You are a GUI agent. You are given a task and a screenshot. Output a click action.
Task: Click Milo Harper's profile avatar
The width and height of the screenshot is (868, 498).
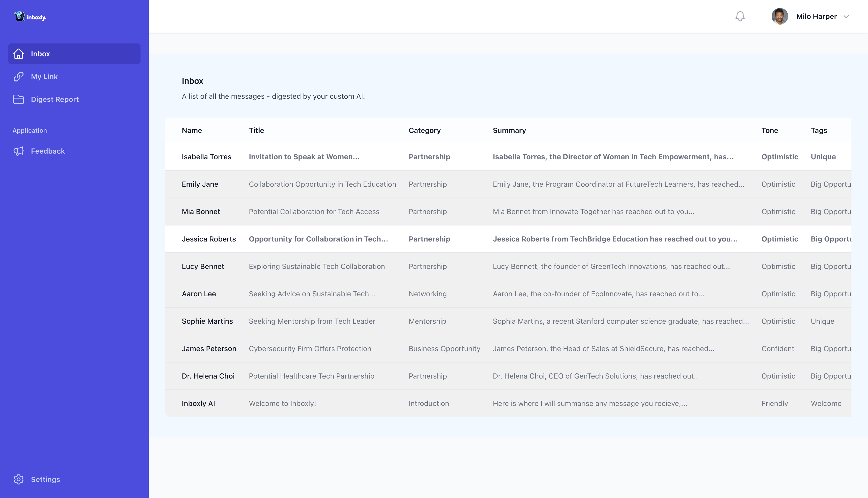point(779,16)
